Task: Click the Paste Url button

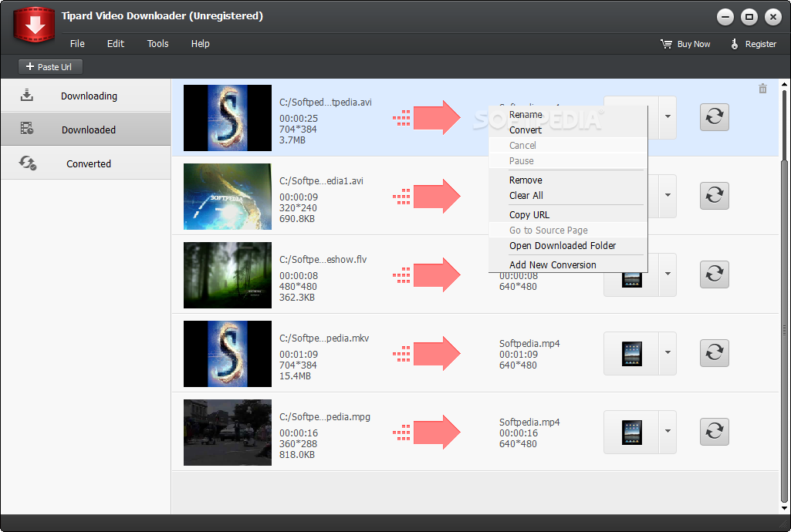Action: pyautogui.click(x=50, y=67)
